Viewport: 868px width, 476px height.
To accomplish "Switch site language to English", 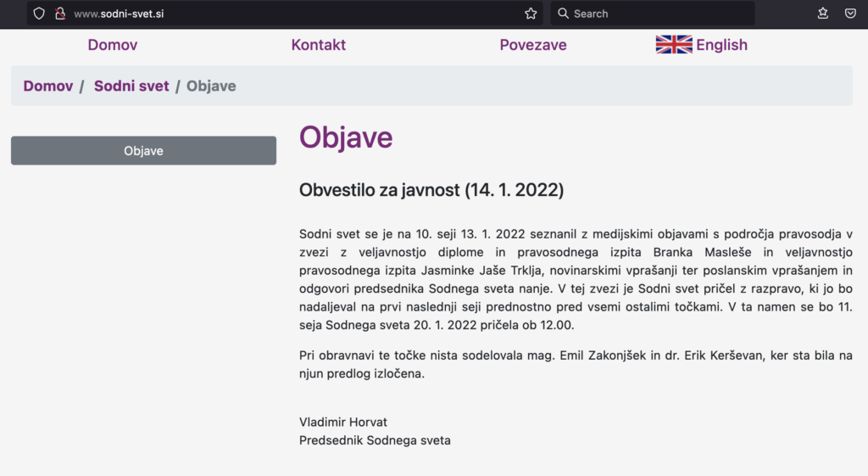I will (721, 45).
